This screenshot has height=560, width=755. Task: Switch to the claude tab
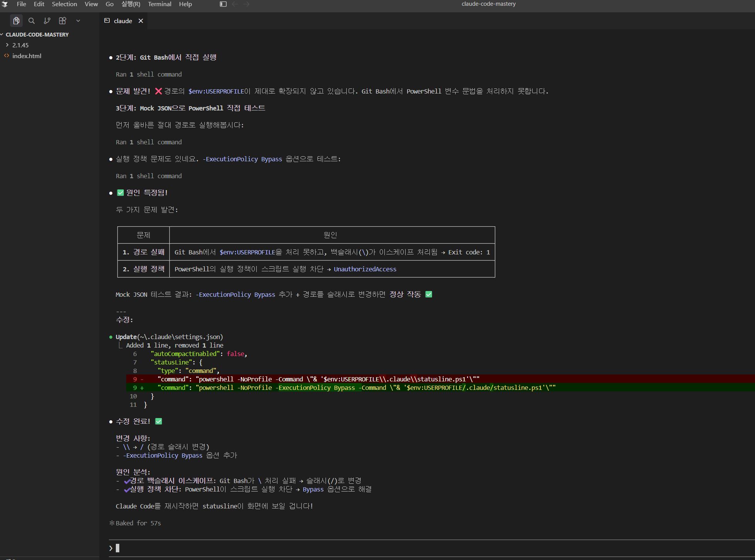pyautogui.click(x=123, y=21)
